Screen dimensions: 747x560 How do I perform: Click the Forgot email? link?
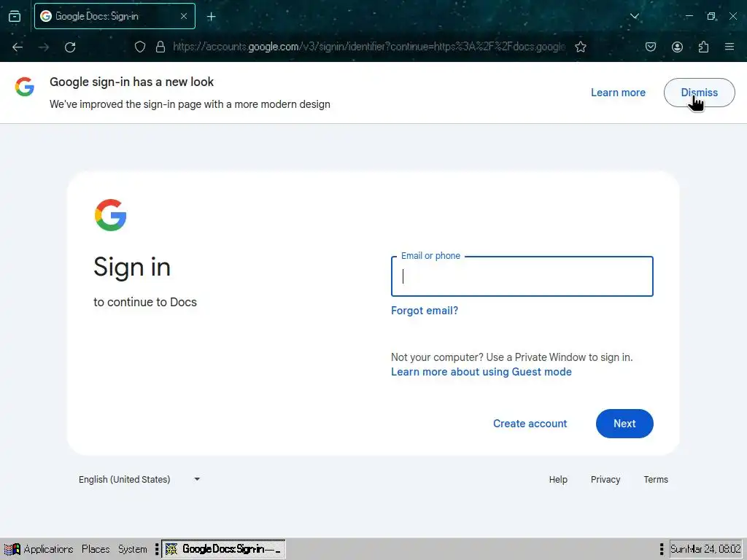[x=424, y=311]
